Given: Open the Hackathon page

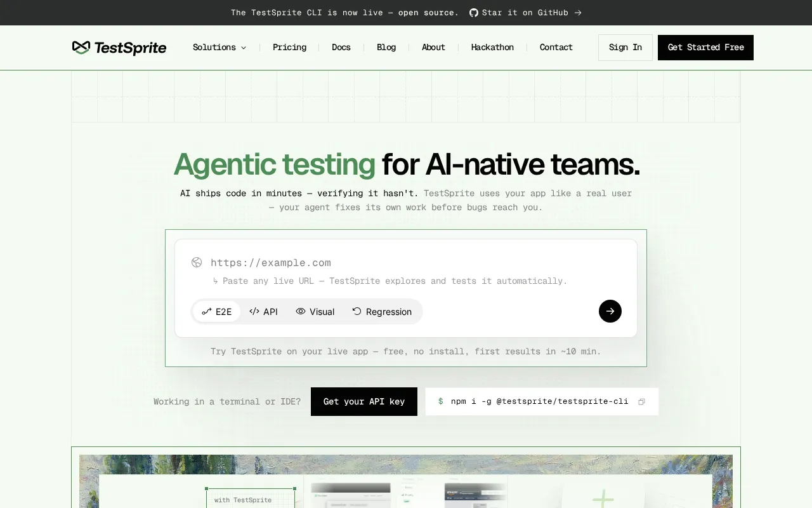Looking at the screenshot, I should click(492, 48).
